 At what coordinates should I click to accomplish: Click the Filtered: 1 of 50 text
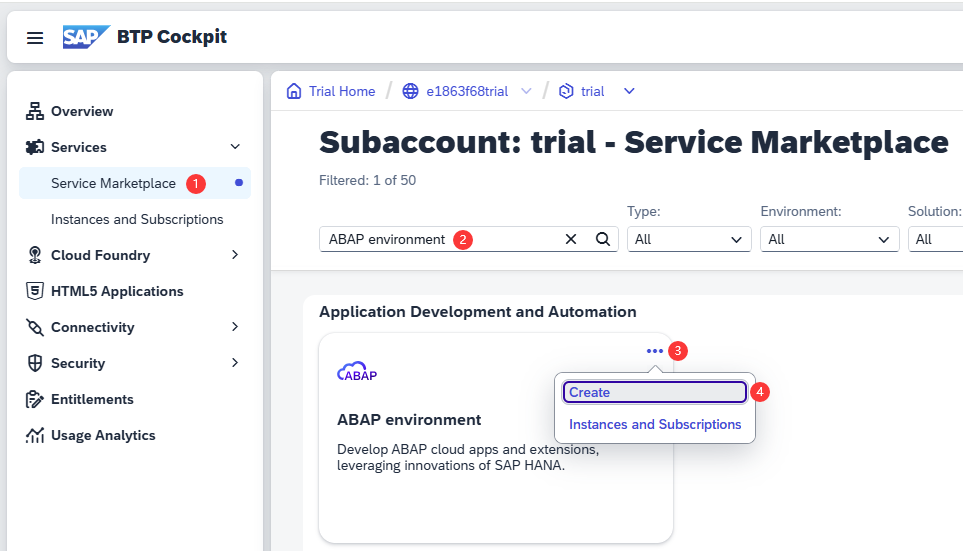[367, 180]
